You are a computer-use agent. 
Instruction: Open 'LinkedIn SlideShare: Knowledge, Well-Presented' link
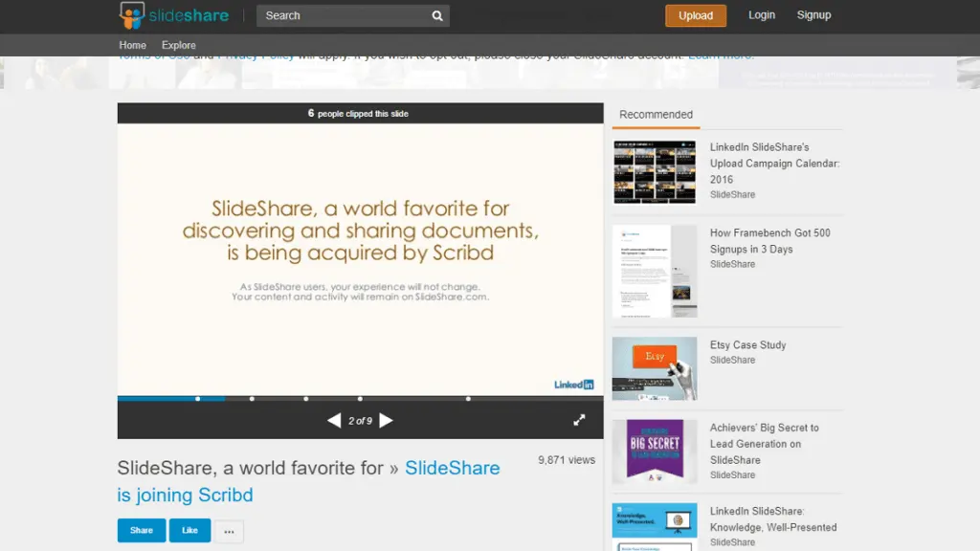point(773,519)
